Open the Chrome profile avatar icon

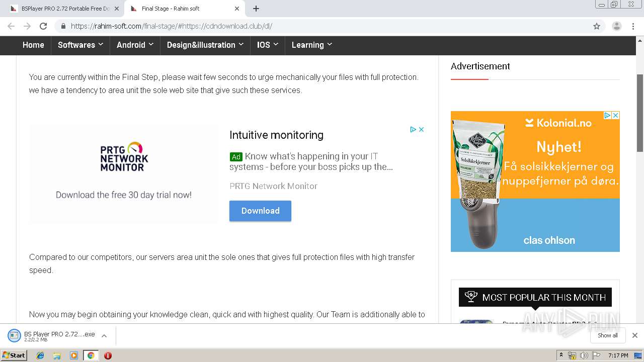[617, 26]
